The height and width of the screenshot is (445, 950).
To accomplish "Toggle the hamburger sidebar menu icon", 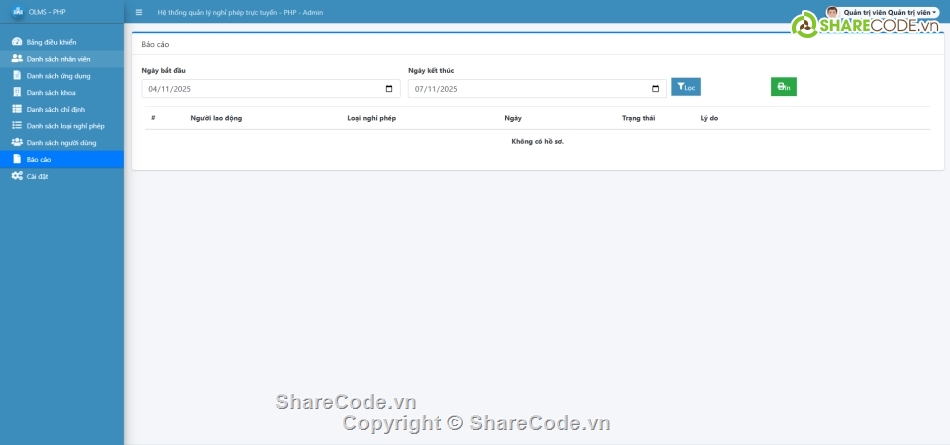I will coord(139,12).
